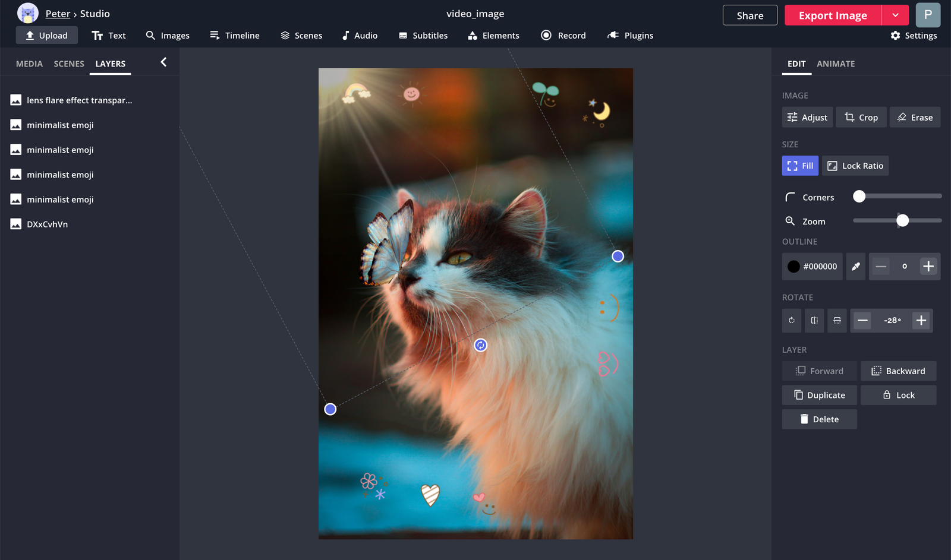Viewport: 951px width, 560px height.
Task: Open the Text tool
Action: point(109,35)
